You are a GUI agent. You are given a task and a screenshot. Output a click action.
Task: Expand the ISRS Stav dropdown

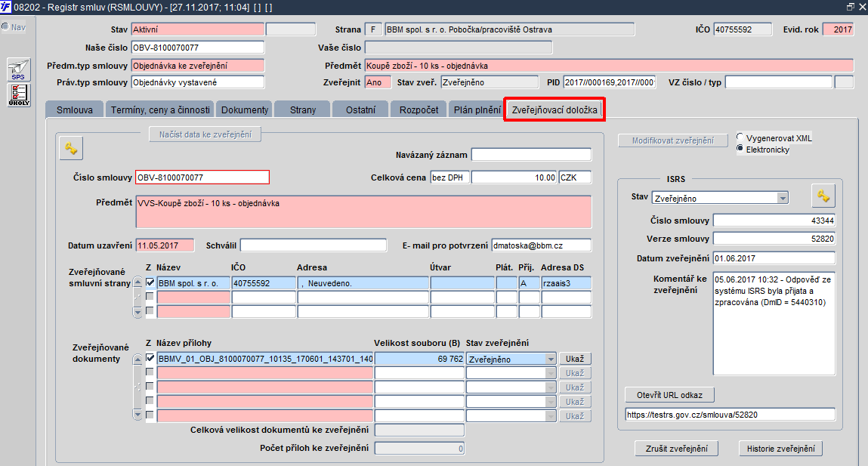point(782,198)
